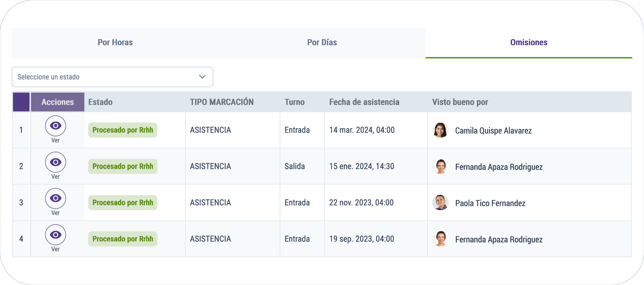Click the 'Procesado por Rrhh' badge in row 1

coord(123,130)
